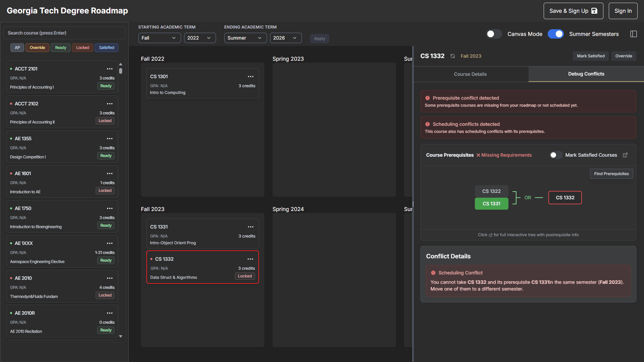Open the starting term Fall dropdown
The width and height of the screenshot is (644, 362).
[x=159, y=38]
